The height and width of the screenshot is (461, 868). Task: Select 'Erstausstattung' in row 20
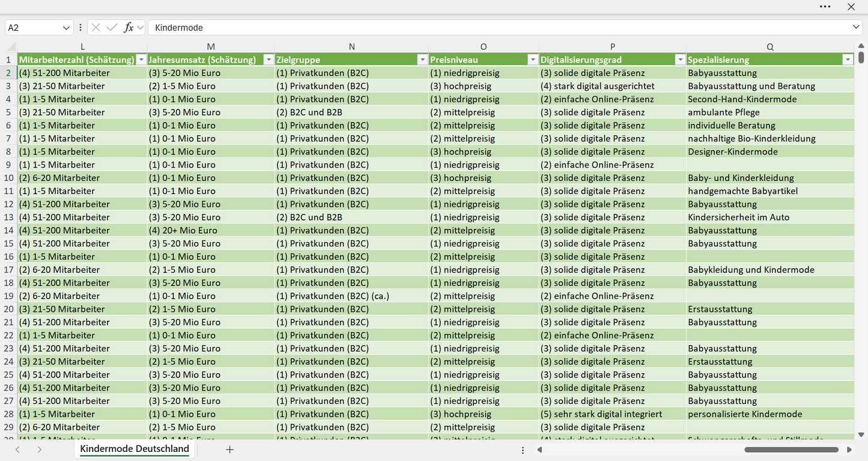tap(770, 309)
